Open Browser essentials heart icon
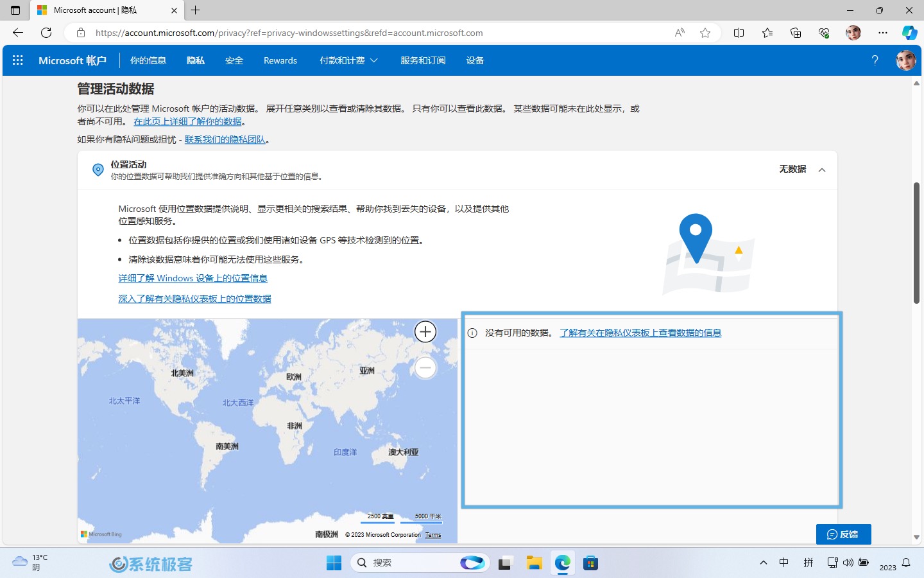This screenshot has height=578, width=924. coord(824,33)
